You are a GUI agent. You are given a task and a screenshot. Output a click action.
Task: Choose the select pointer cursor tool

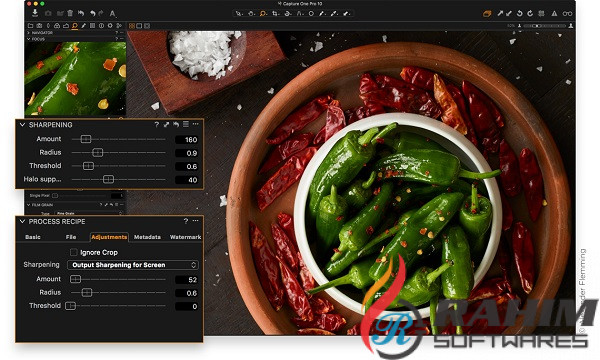coord(239,13)
